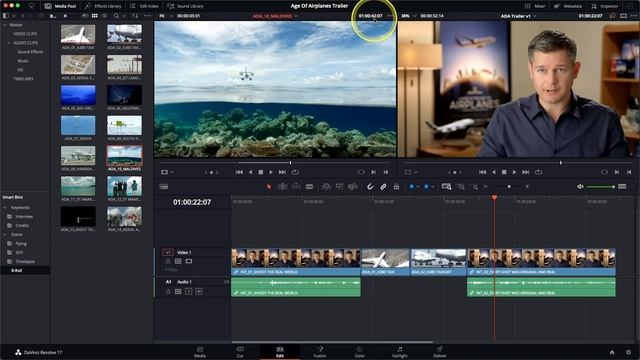
Task: Adjust the green audio volume slider
Action: 600,187
